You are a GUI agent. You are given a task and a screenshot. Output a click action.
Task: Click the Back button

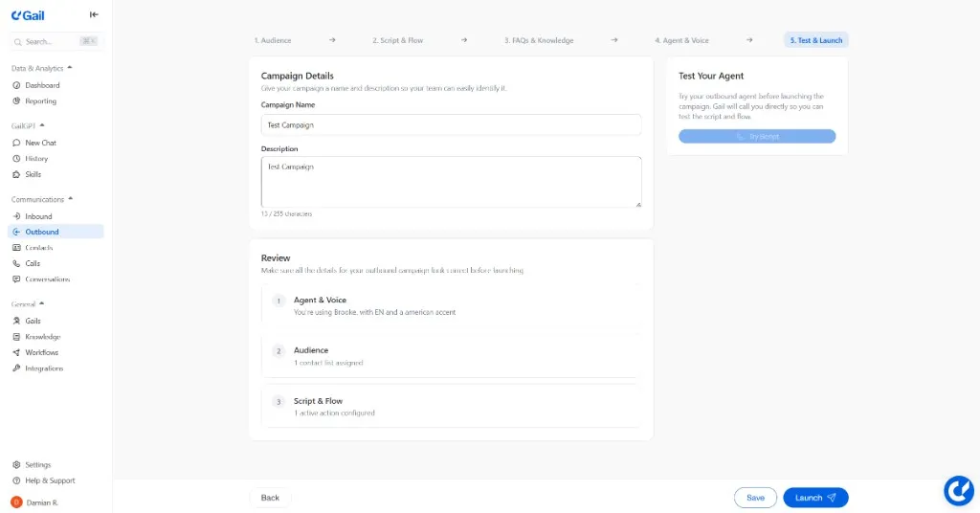pos(270,498)
